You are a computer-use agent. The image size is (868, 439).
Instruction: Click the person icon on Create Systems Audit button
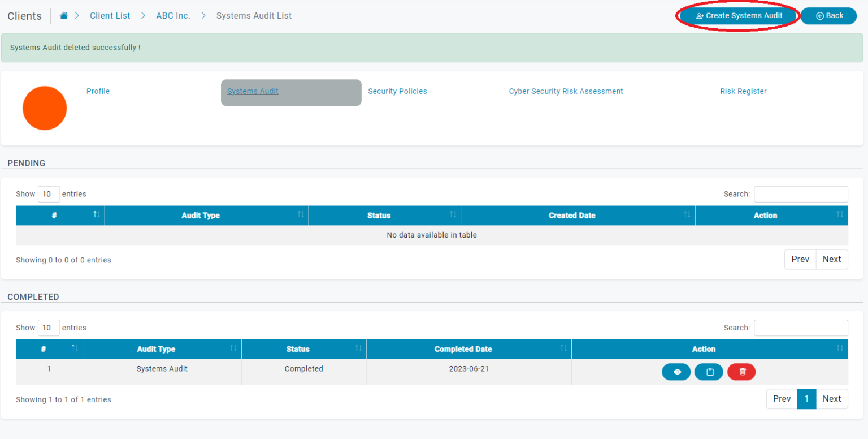700,16
